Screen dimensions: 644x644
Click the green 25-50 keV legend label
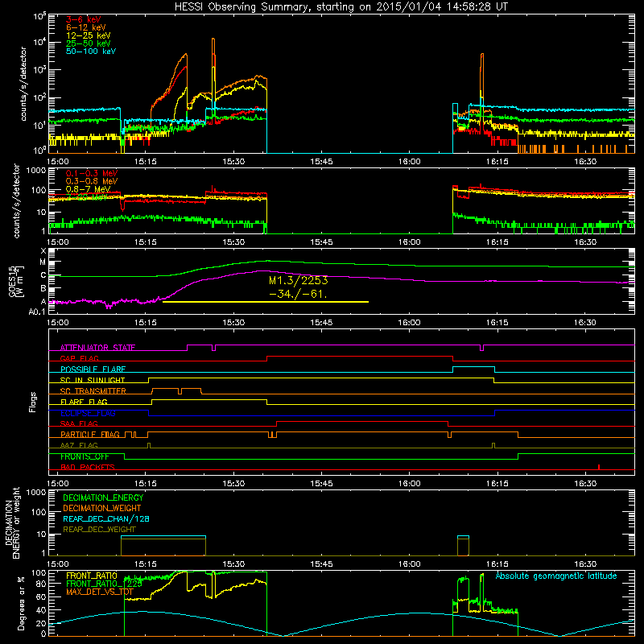[x=89, y=43]
